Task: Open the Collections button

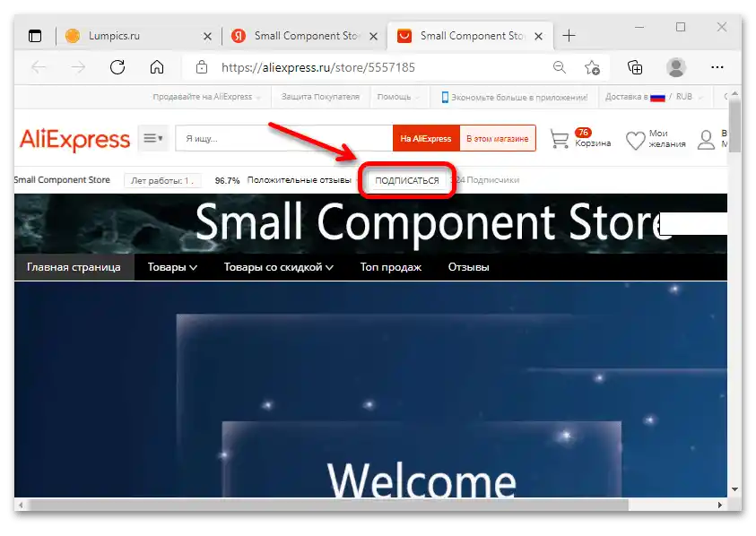Action: [635, 67]
